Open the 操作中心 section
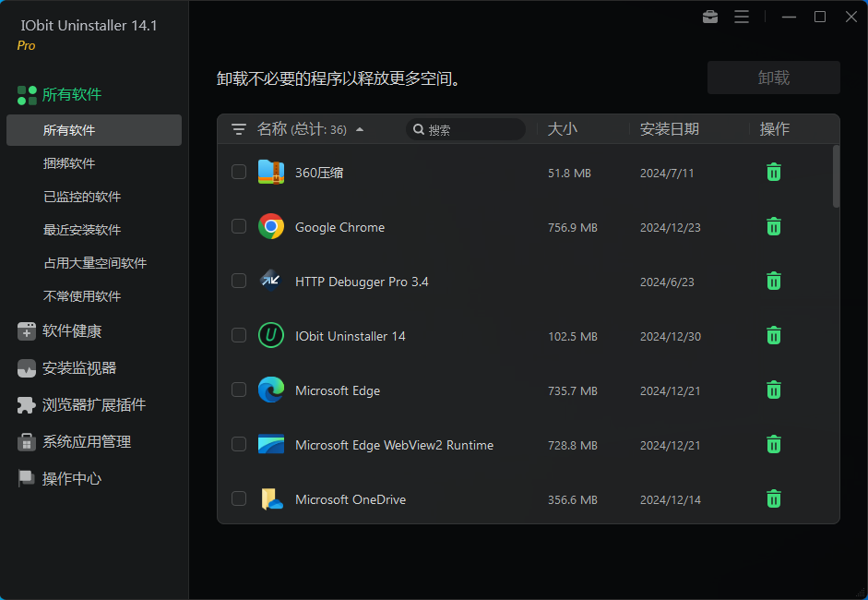Screen dimensions: 868x600 72,479
